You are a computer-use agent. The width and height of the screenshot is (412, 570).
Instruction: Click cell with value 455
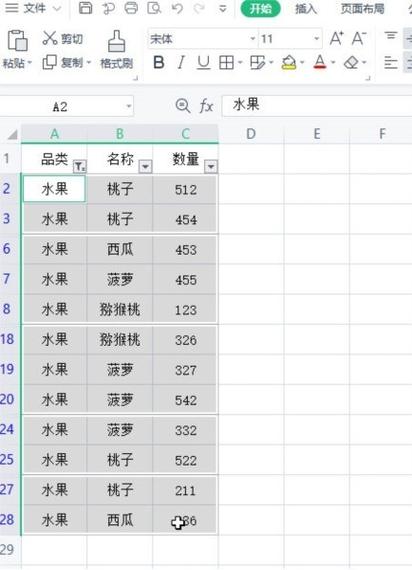tap(186, 280)
